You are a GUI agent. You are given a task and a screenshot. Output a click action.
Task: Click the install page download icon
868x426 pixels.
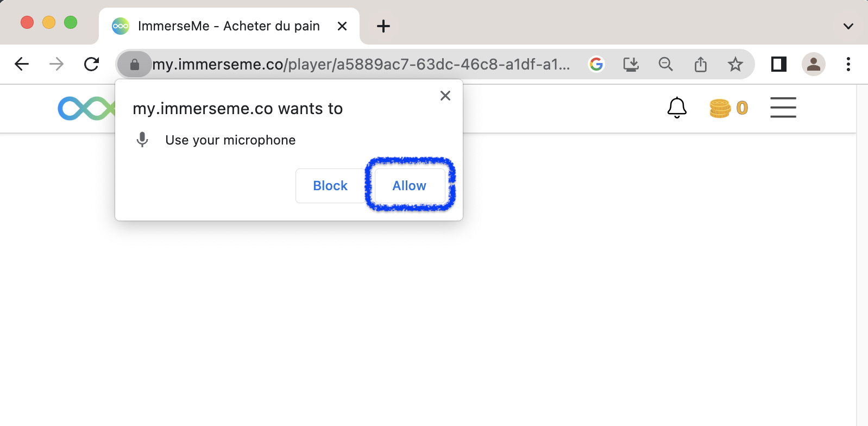631,64
